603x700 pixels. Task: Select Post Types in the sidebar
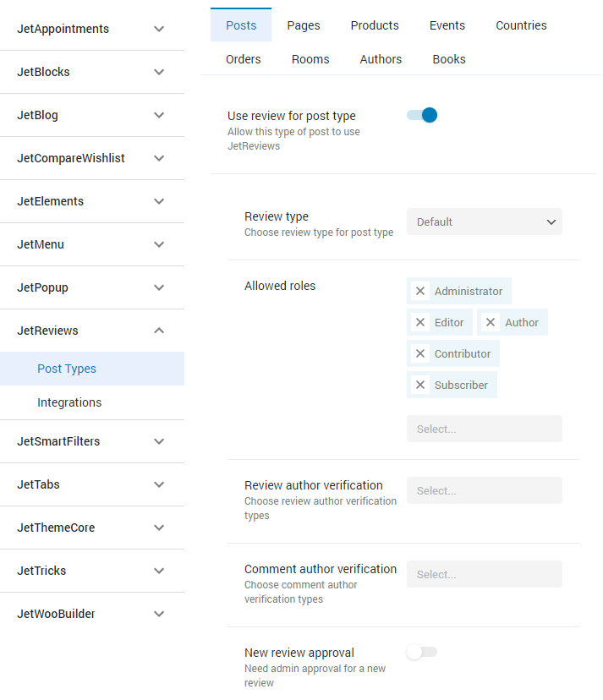[x=92, y=369]
